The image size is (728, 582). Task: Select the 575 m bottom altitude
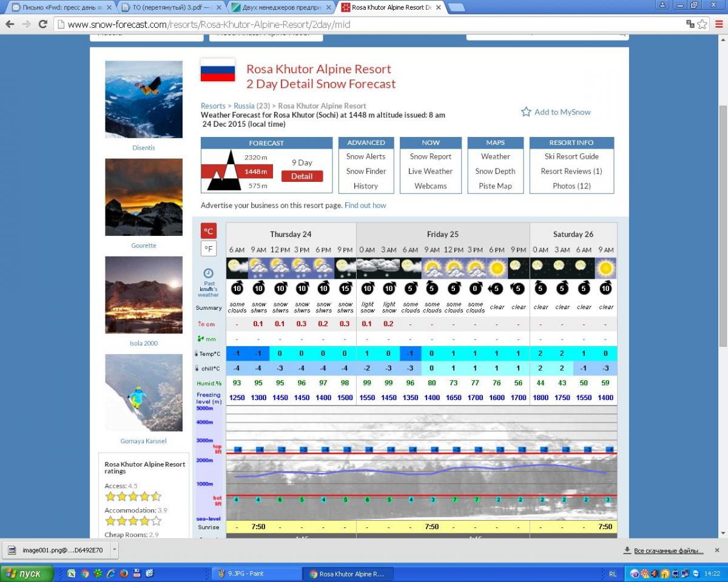click(258, 186)
